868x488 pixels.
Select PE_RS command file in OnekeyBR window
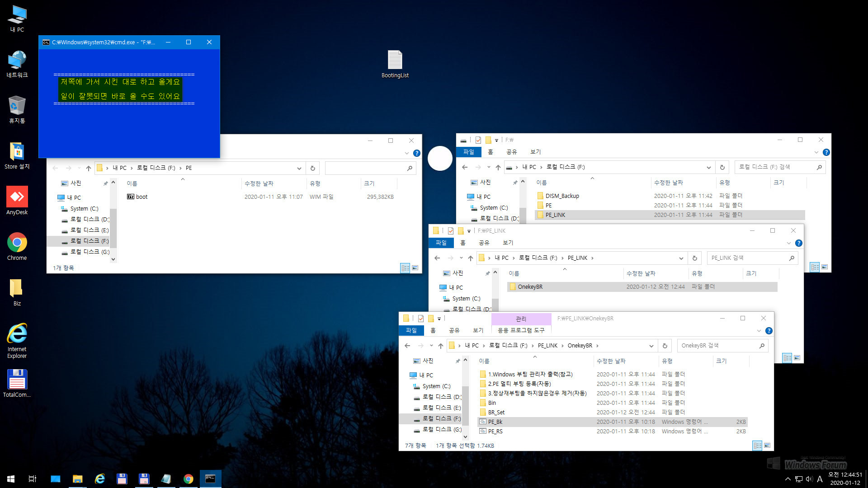(613, 432)
